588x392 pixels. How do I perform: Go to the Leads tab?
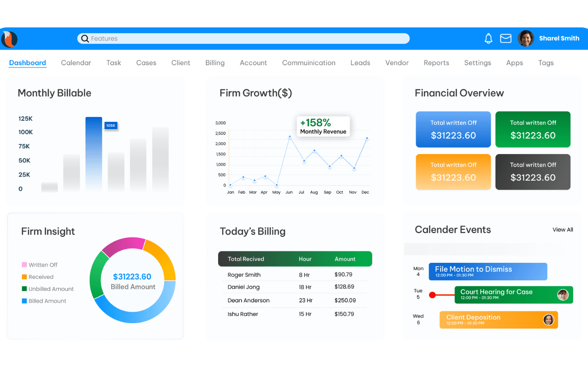coord(360,63)
